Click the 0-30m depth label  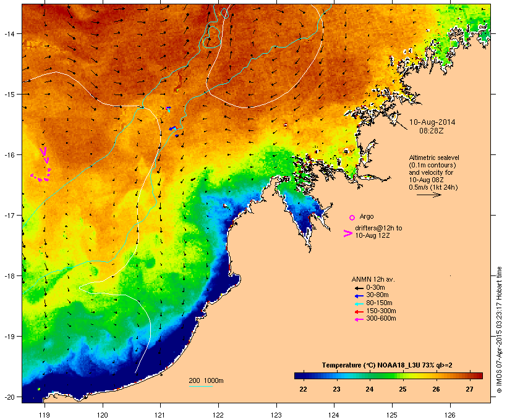(375, 288)
